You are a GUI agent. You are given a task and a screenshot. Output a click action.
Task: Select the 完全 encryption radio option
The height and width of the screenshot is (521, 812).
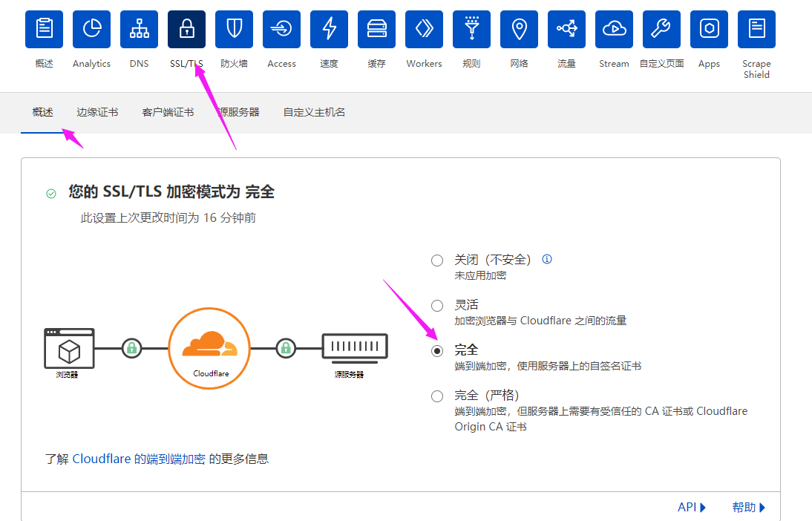click(437, 351)
